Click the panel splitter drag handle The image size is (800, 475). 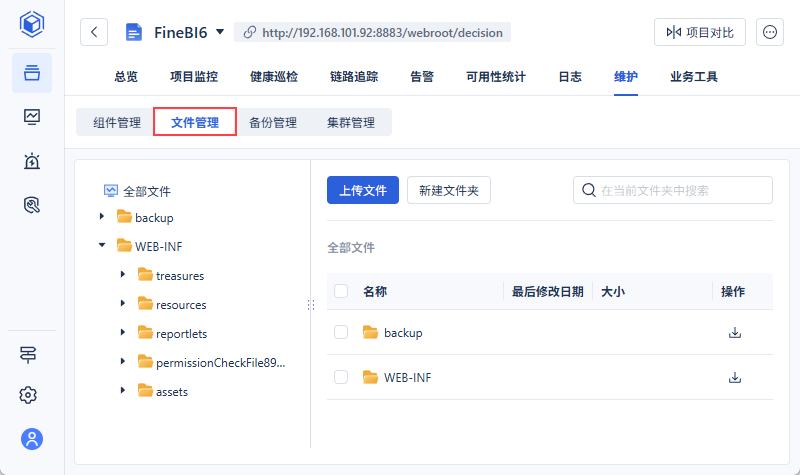tap(311, 305)
